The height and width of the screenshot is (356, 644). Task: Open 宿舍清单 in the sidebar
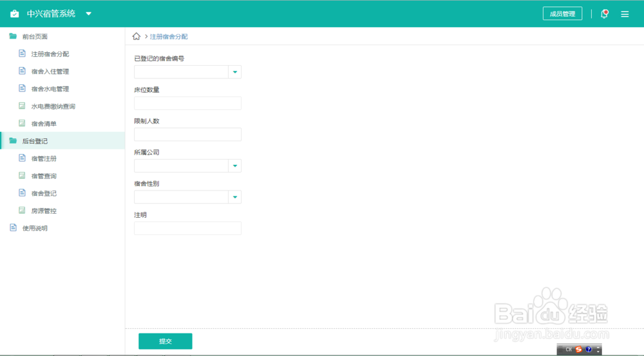coord(44,124)
